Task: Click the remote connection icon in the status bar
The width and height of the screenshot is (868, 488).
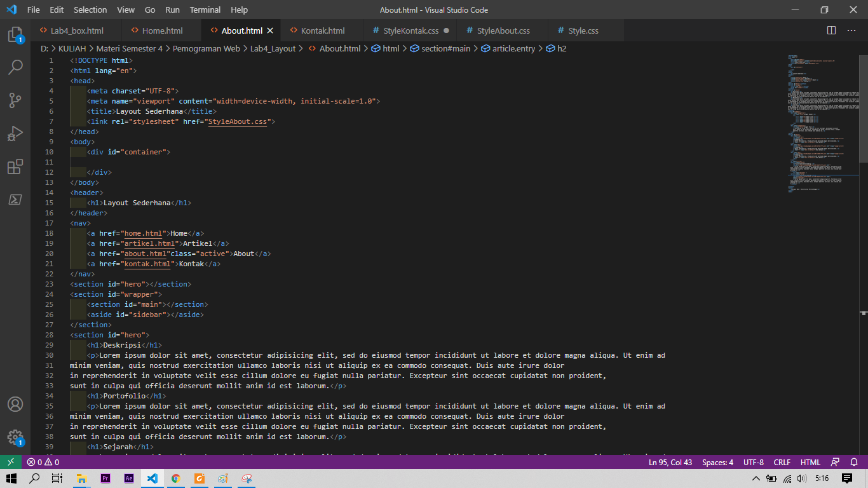Action: [x=10, y=462]
